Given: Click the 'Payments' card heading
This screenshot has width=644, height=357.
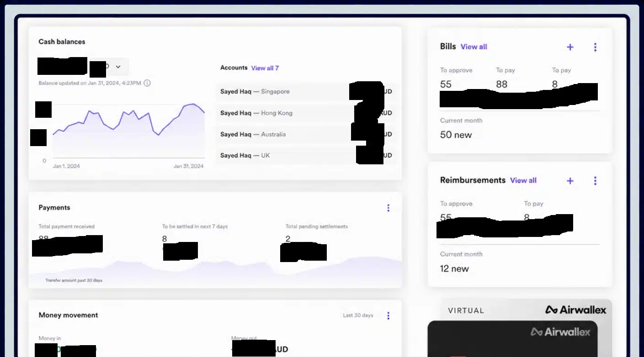Looking at the screenshot, I should click(54, 207).
